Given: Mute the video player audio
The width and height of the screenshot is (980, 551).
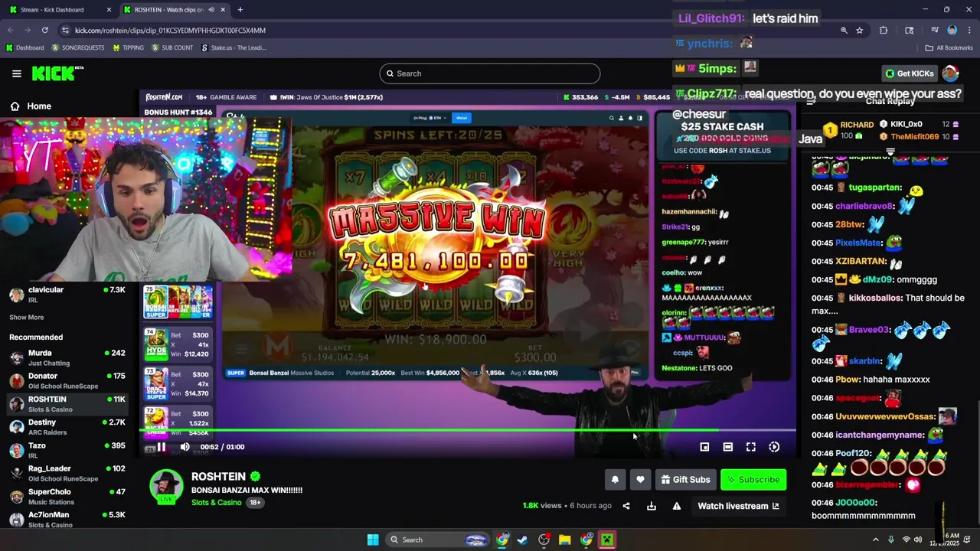Looking at the screenshot, I should [x=185, y=447].
